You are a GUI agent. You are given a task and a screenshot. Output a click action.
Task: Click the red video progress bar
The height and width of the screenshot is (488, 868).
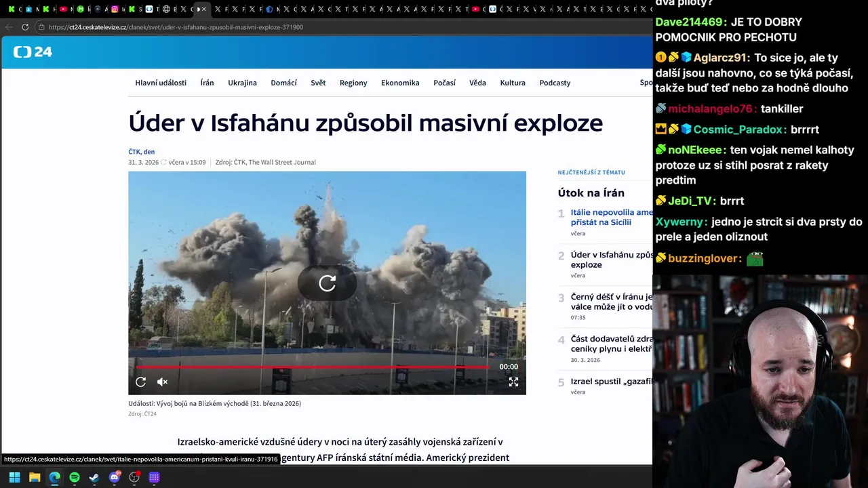coord(312,367)
